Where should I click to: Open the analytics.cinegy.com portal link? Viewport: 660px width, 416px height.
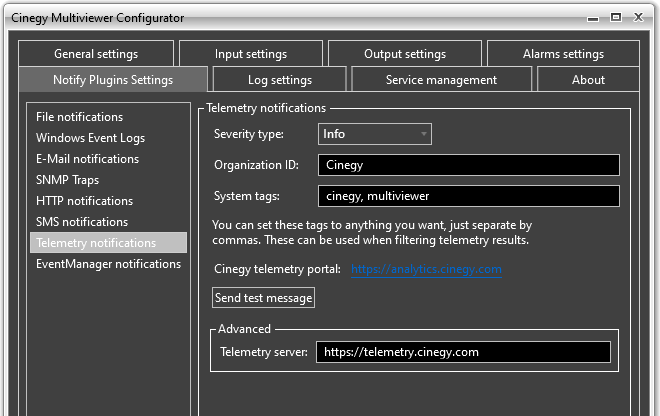tap(426, 269)
